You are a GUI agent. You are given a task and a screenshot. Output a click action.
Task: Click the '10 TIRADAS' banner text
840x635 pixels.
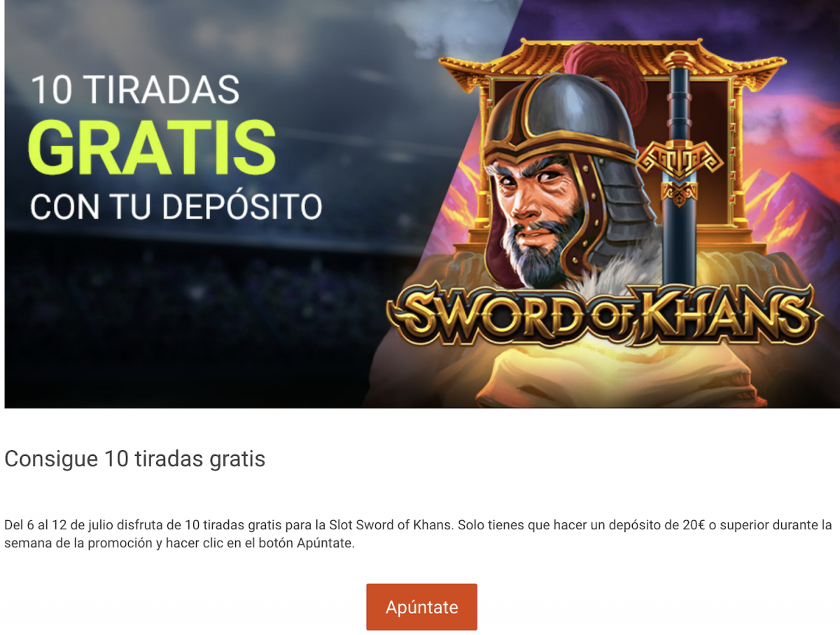click(135, 90)
